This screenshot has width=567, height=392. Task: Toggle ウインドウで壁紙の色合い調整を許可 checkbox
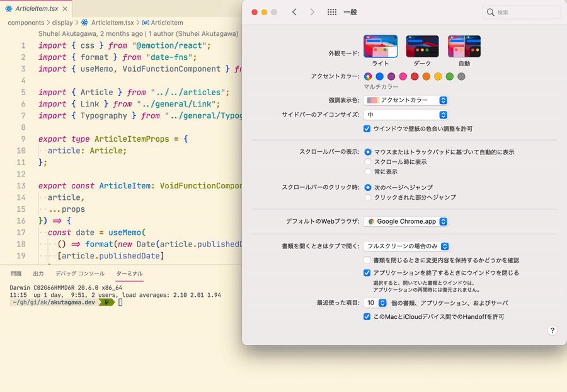[367, 129]
